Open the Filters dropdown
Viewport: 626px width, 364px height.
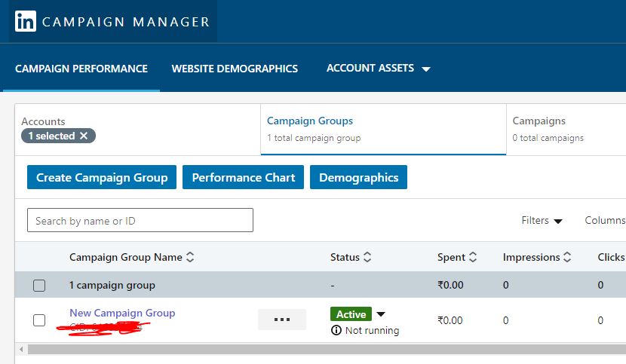point(542,220)
